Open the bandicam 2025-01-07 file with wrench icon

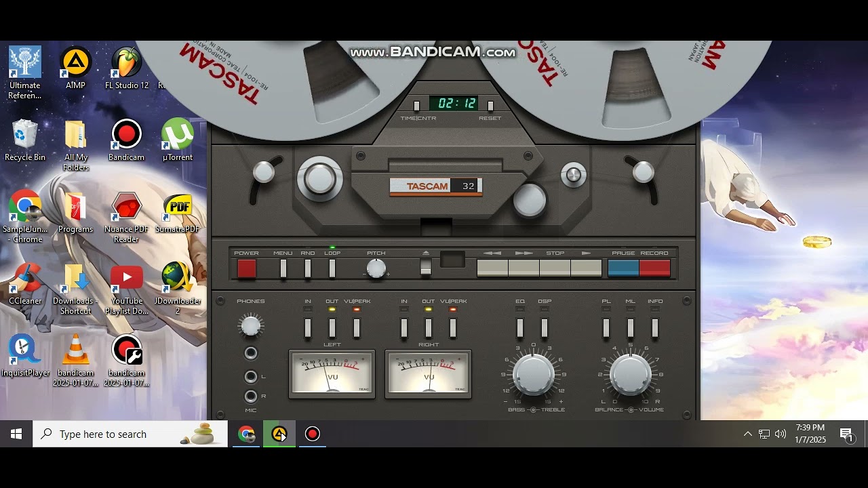point(127,361)
